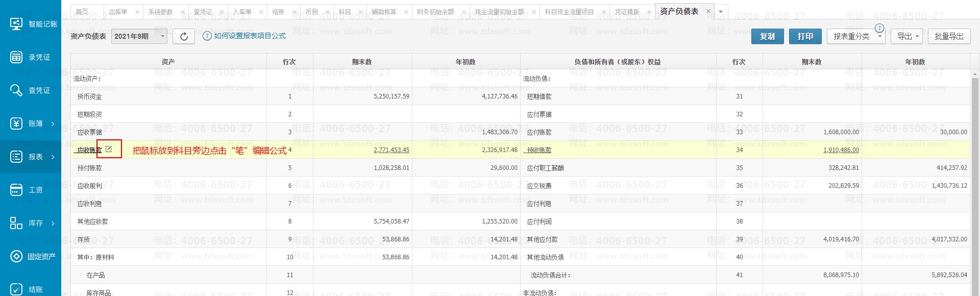Open 查凭证 search icon in sidebar
980x296 pixels.
(16, 90)
